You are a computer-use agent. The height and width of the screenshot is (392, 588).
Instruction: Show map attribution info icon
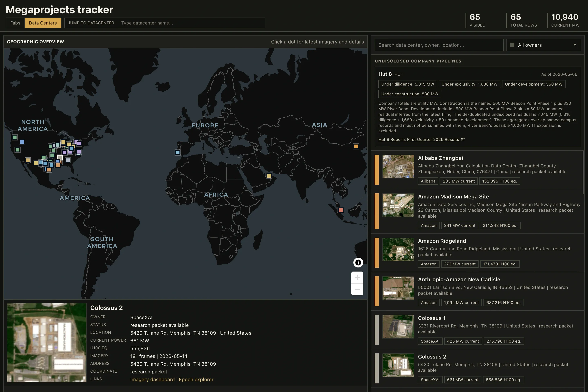pyautogui.click(x=358, y=263)
